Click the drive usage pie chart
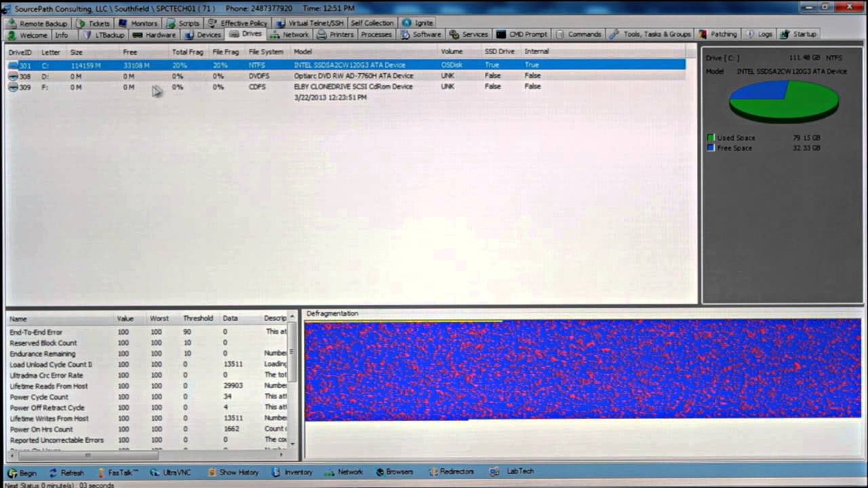The width and height of the screenshot is (868, 488). (784, 100)
